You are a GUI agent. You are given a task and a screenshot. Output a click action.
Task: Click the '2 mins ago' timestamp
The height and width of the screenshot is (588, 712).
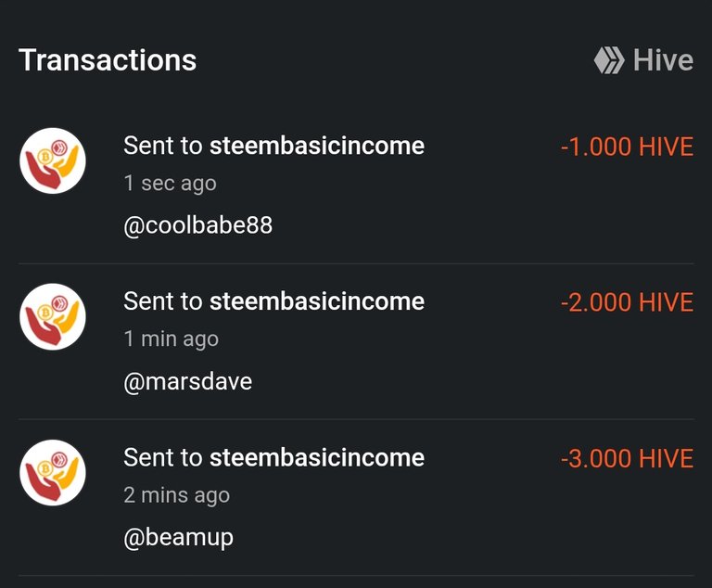coord(177,495)
